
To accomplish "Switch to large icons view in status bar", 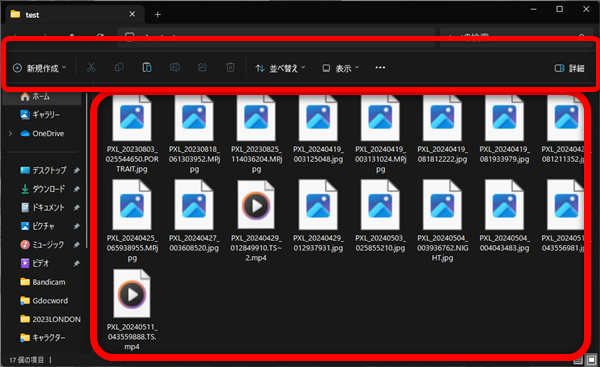I will pyautogui.click(x=591, y=360).
